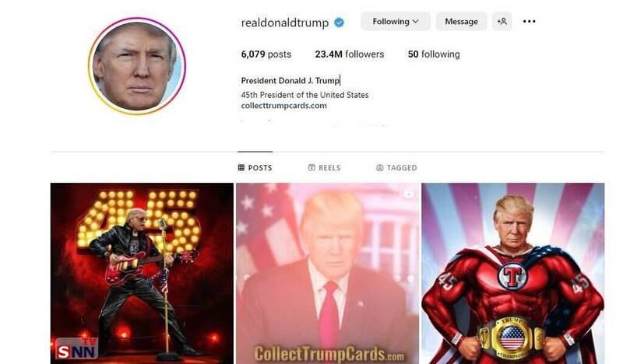The height and width of the screenshot is (364, 623).
Task: Open the three-dots options menu
Action: pyautogui.click(x=529, y=22)
